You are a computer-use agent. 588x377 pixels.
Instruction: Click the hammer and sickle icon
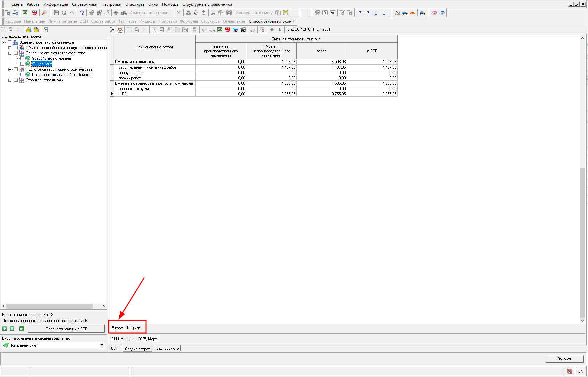397,13
